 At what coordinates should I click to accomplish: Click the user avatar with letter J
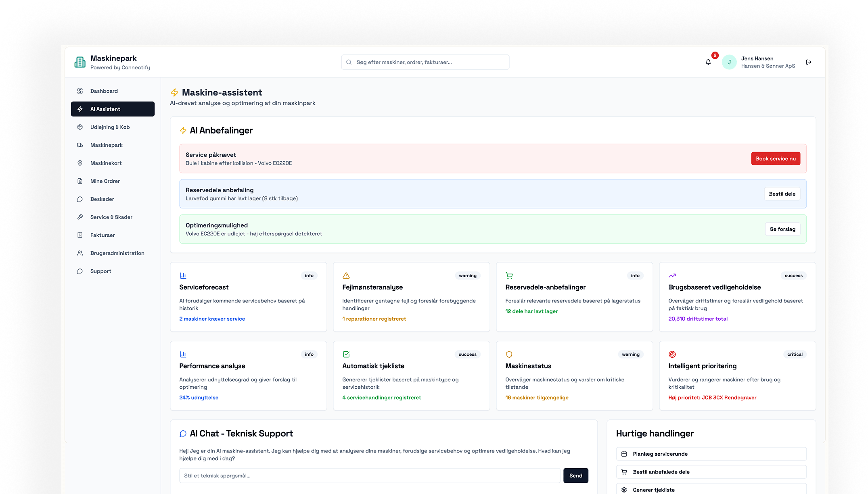(x=729, y=62)
